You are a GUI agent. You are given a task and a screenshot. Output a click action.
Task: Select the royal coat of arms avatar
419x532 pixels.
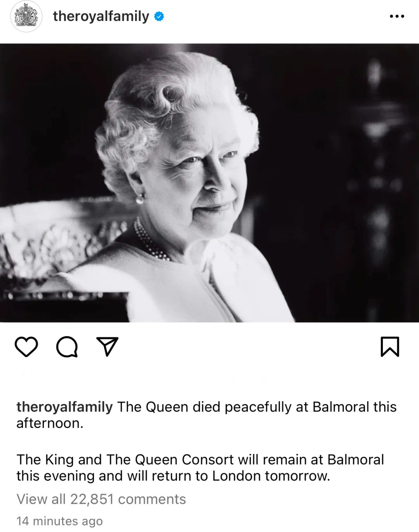coord(26,16)
